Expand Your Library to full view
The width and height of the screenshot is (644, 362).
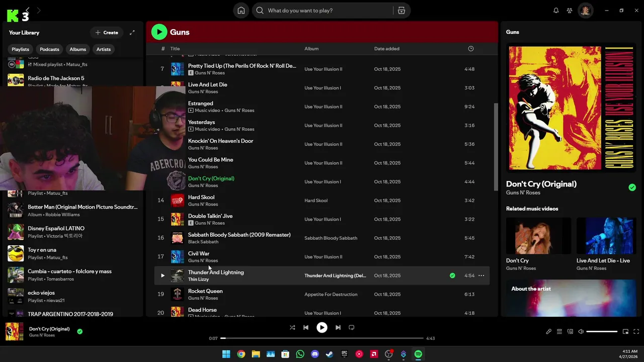click(132, 33)
